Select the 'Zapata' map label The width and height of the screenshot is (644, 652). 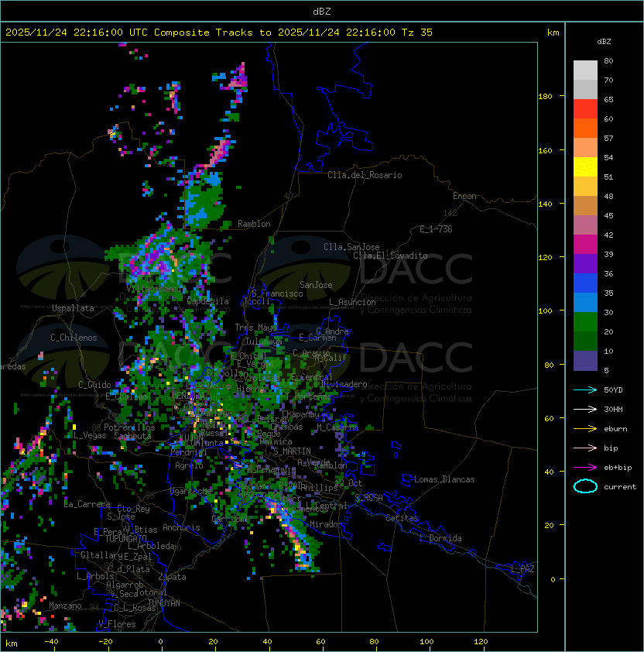click(x=172, y=577)
